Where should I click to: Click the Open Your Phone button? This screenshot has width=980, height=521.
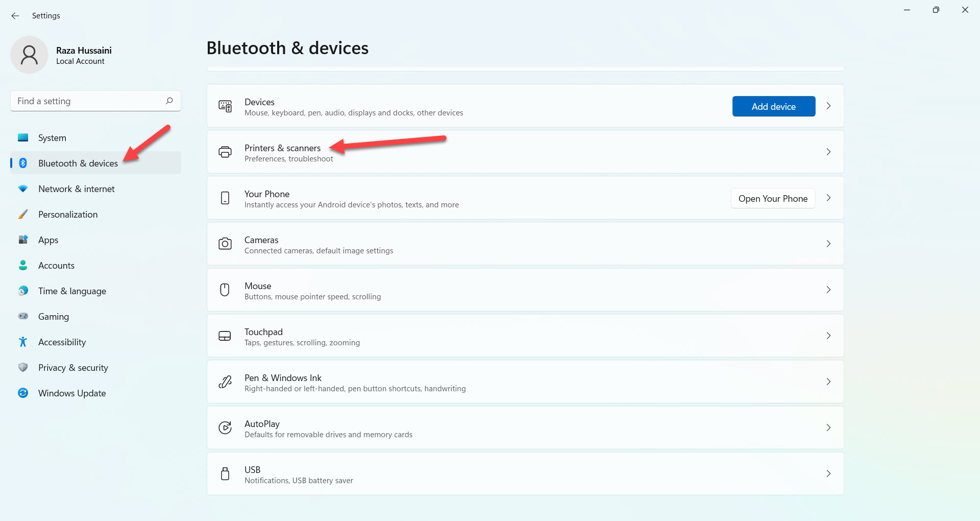point(773,199)
